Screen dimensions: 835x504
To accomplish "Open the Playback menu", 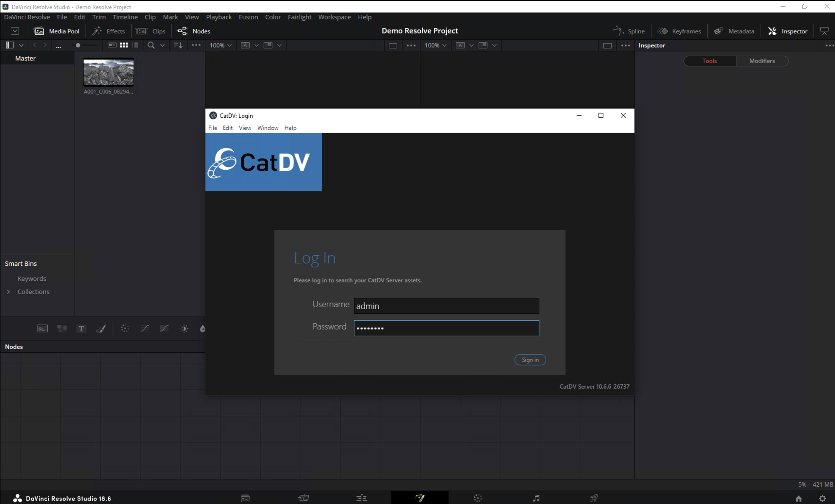I will [x=219, y=17].
